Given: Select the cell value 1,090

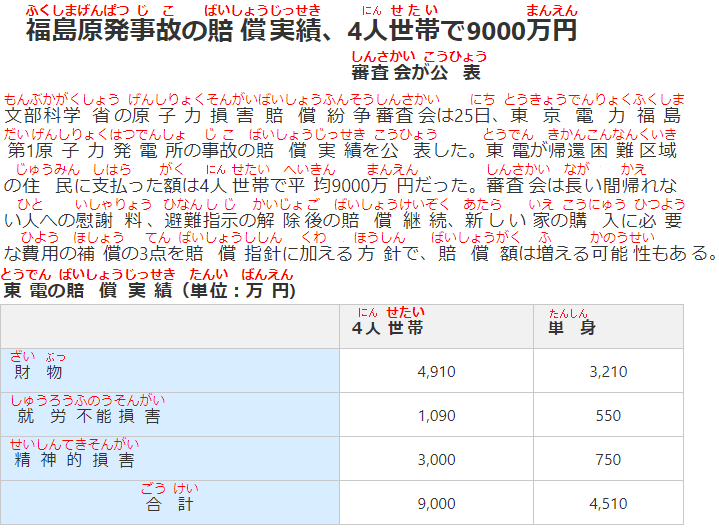Looking at the screenshot, I should tap(437, 415).
